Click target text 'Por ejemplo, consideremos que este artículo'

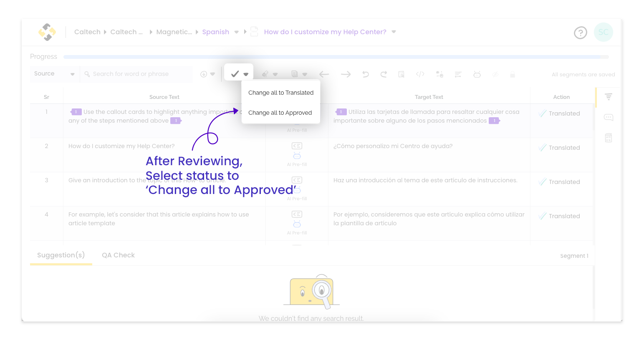[x=397, y=214]
